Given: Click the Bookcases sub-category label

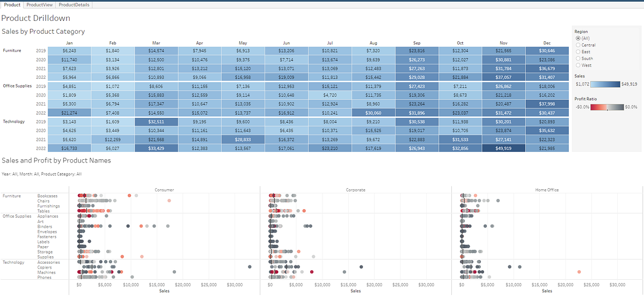Looking at the screenshot, I should [x=47, y=196].
